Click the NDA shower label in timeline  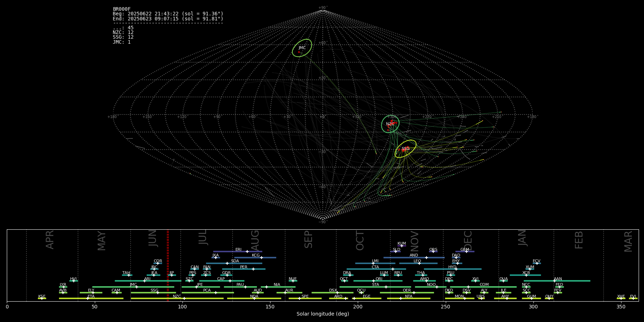254,297
